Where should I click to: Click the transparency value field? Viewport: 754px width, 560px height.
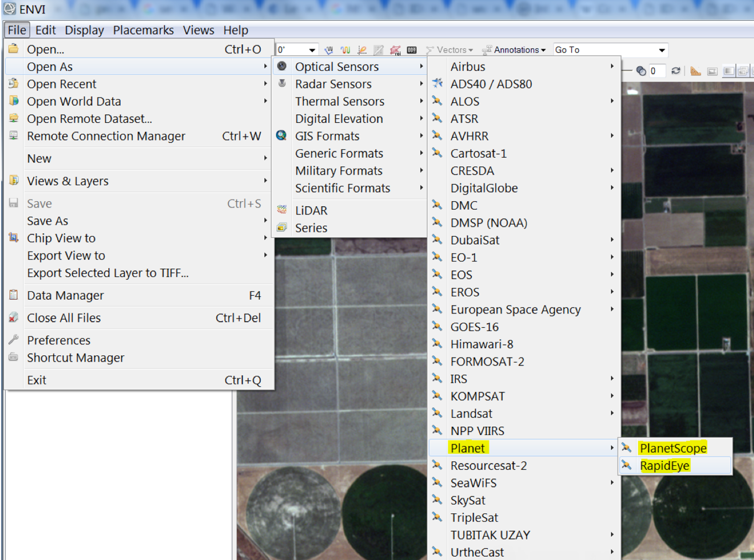[657, 71]
